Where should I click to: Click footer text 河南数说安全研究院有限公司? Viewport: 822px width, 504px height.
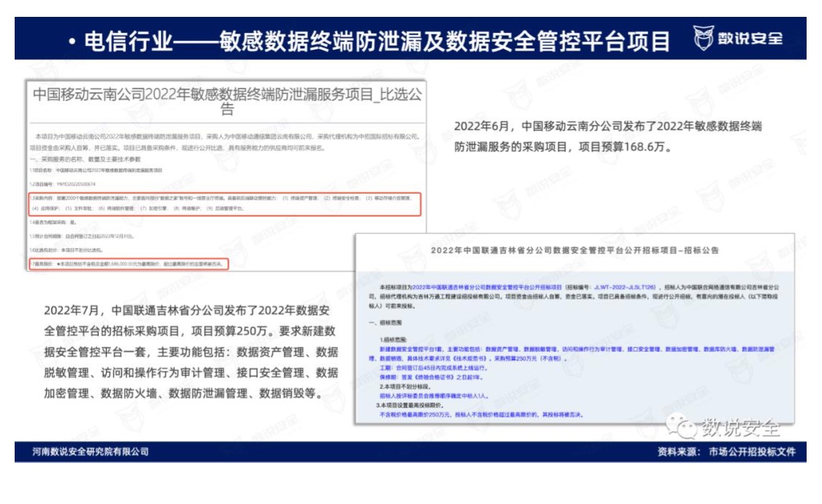pos(91,451)
